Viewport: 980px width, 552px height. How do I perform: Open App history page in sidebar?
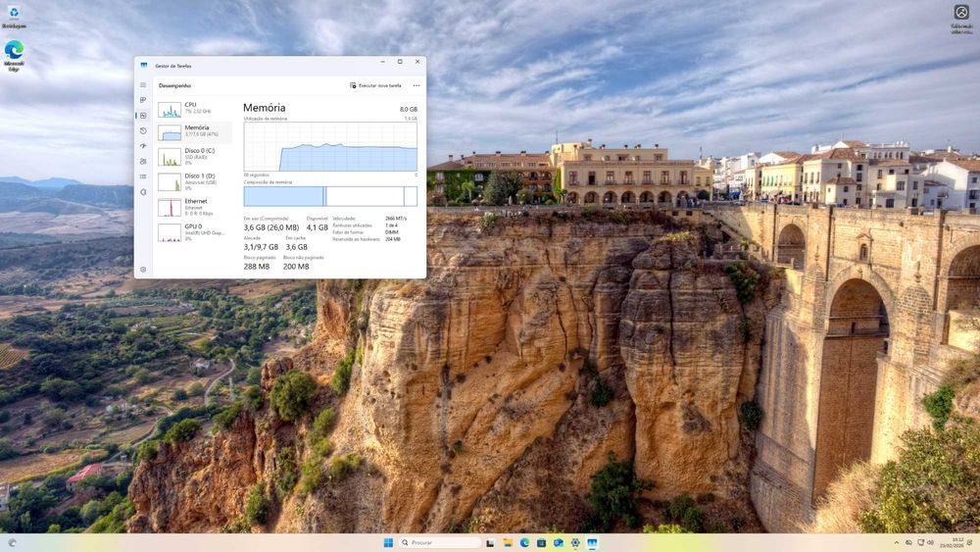(143, 130)
